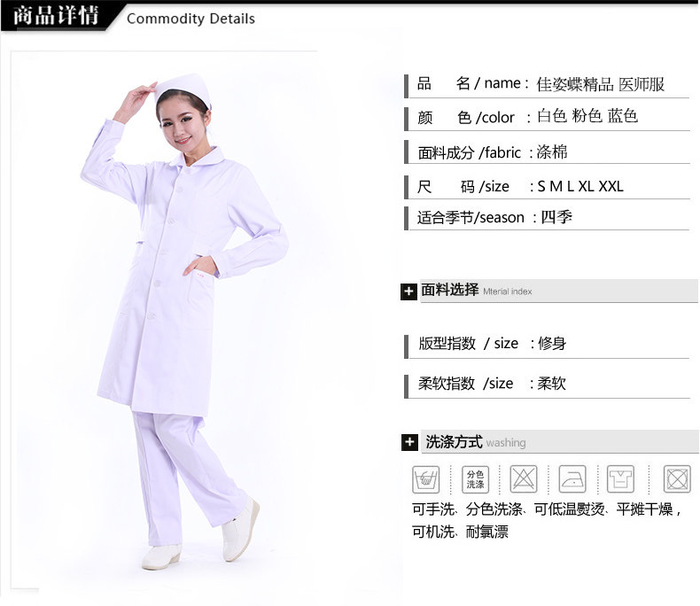Open the 面料选择 Material index header
Viewport: 700px width, 606px height.
559,291
